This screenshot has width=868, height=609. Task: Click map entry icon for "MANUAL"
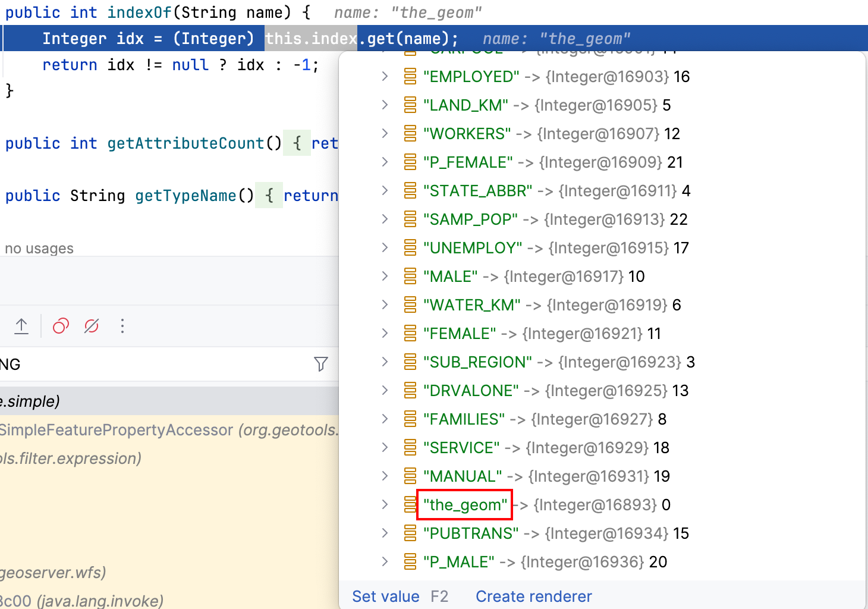click(410, 476)
